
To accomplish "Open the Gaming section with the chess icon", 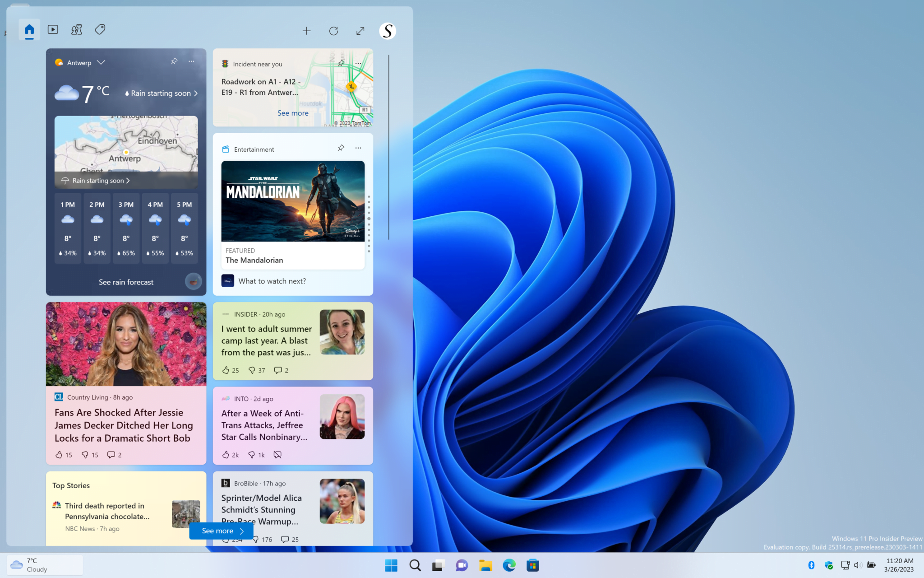I will 76,29.
